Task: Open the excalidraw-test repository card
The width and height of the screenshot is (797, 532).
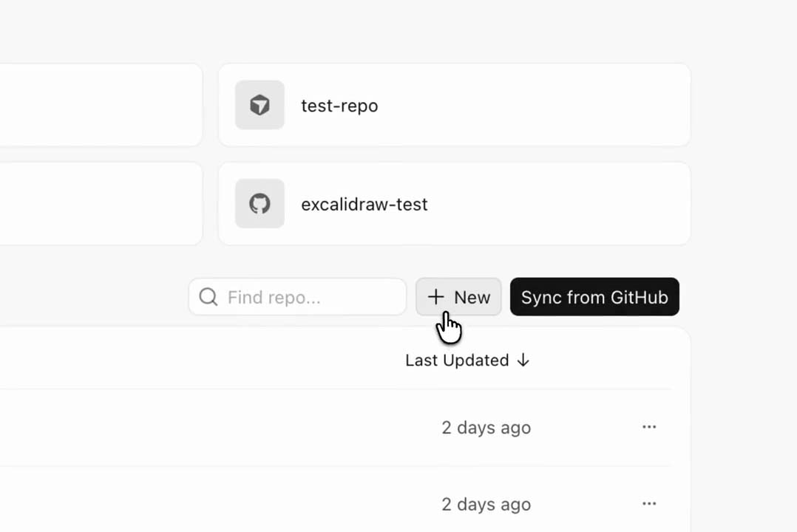Action: tap(455, 203)
